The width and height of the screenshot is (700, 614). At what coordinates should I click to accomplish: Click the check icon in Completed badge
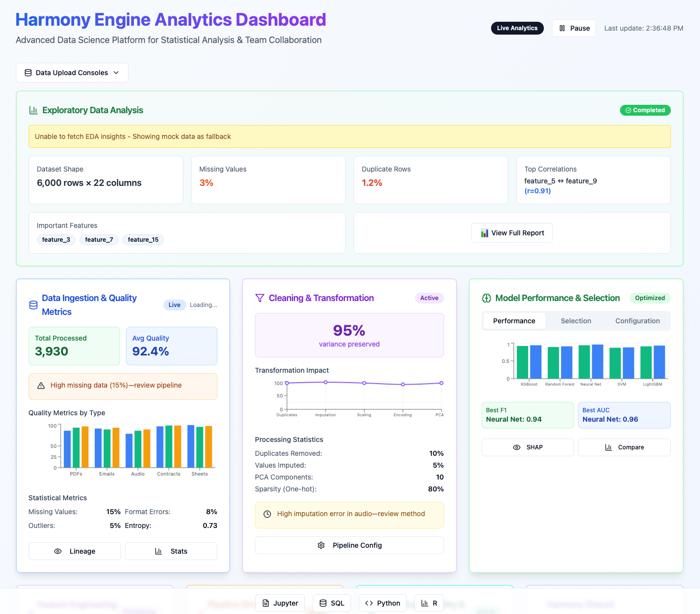coord(628,110)
